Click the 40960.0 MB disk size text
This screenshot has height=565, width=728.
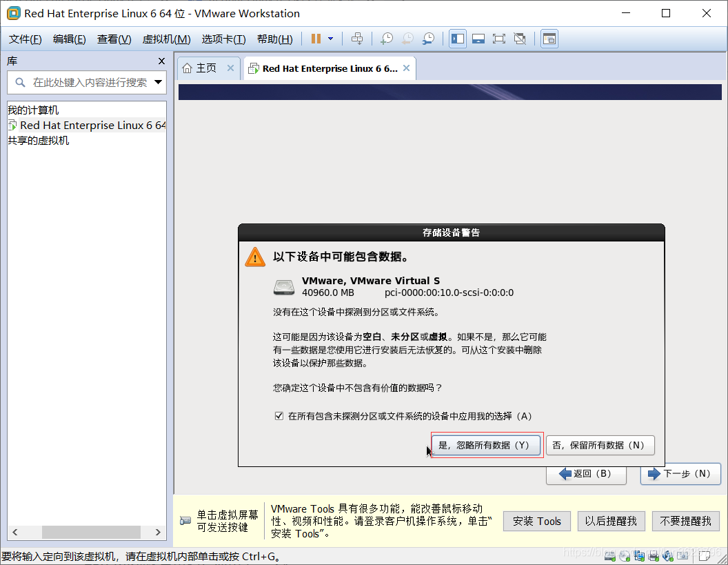(x=327, y=293)
